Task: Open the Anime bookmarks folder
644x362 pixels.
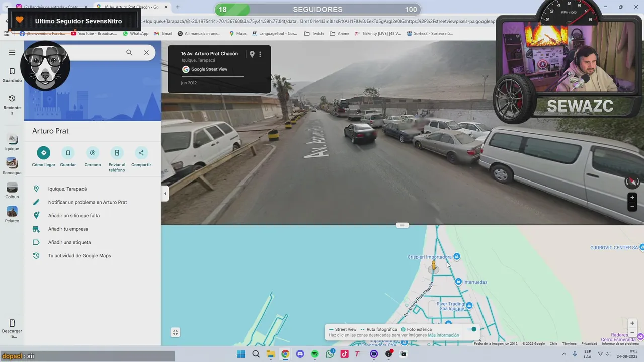Action: pyautogui.click(x=340, y=34)
